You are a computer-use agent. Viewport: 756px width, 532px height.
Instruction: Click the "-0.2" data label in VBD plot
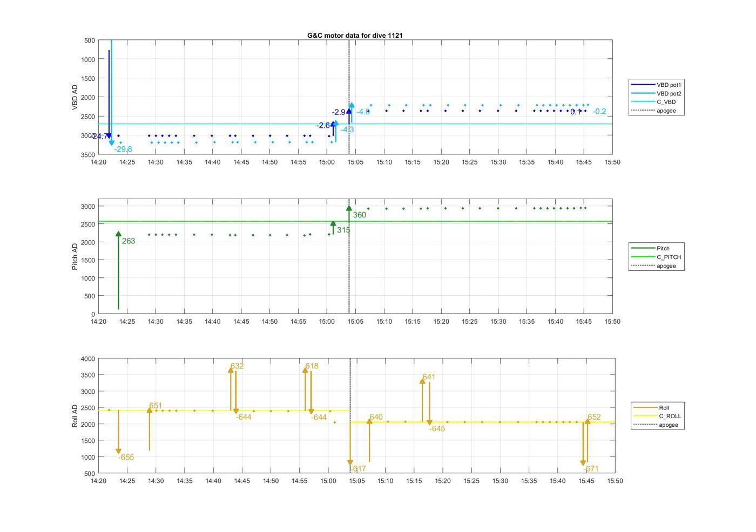(599, 112)
